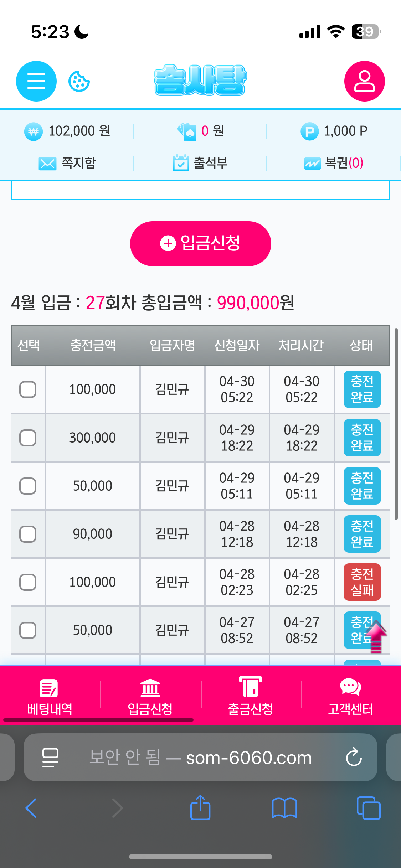Tap the cookie icon in header
The height and width of the screenshot is (868, 401).
[x=79, y=81]
